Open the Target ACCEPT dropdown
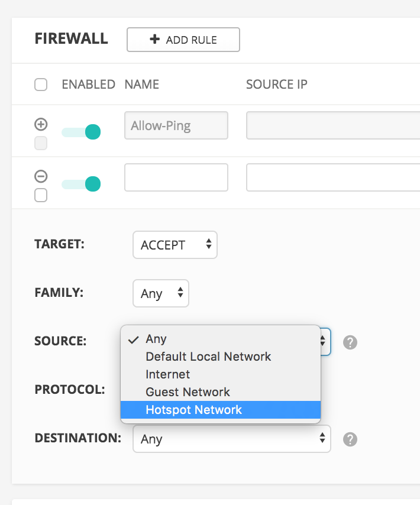The height and width of the screenshot is (505, 420). point(175,245)
